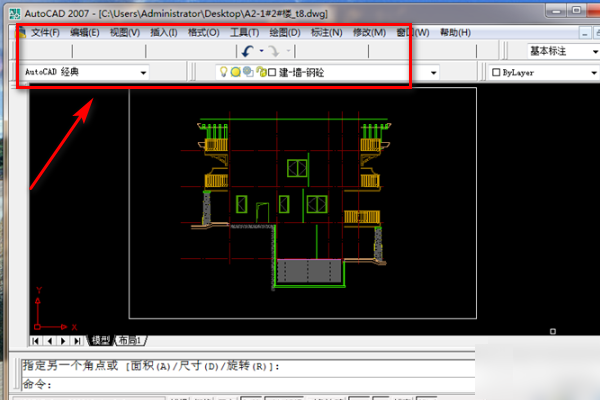This screenshot has height=400, width=600.
Task: Click the next layout tab arrow
Action: pyautogui.click(x=63, y=341)
